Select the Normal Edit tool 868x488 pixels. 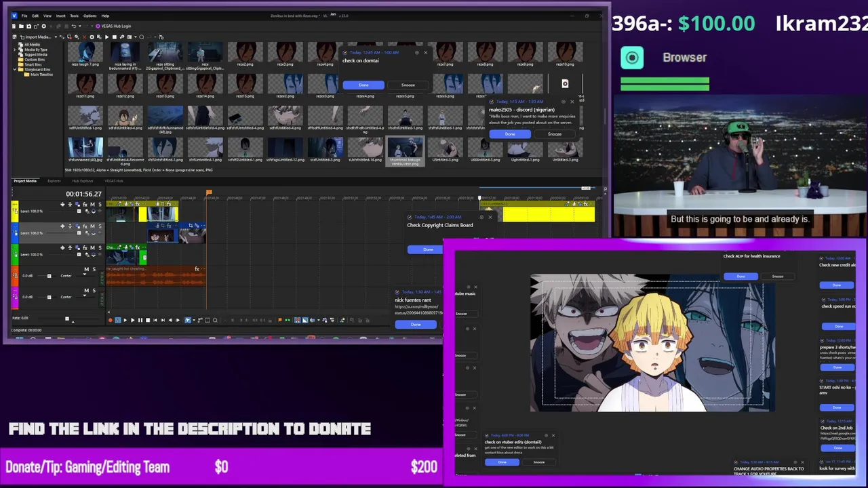pyautogui.click(x=188, y=320)
